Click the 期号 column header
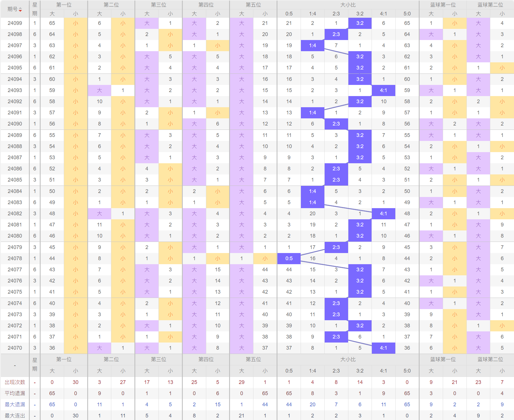The width and height of the screenshot is (514, 420). [15, 9]
